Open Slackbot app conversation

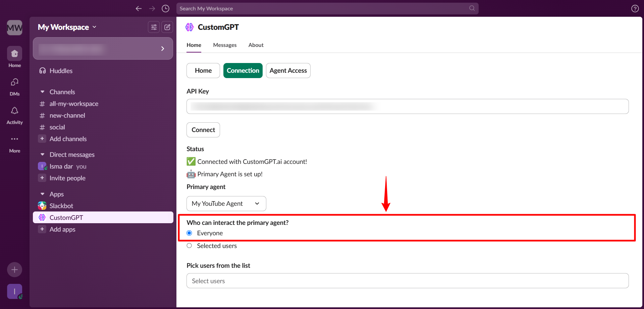click(103, 206)
